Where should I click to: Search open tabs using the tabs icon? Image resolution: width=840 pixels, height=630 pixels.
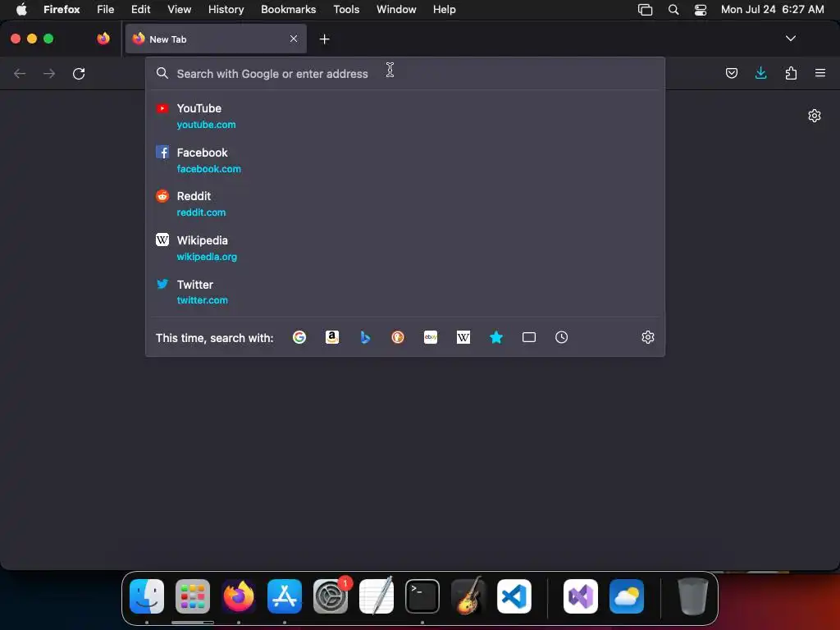click(x=529, y=337)
